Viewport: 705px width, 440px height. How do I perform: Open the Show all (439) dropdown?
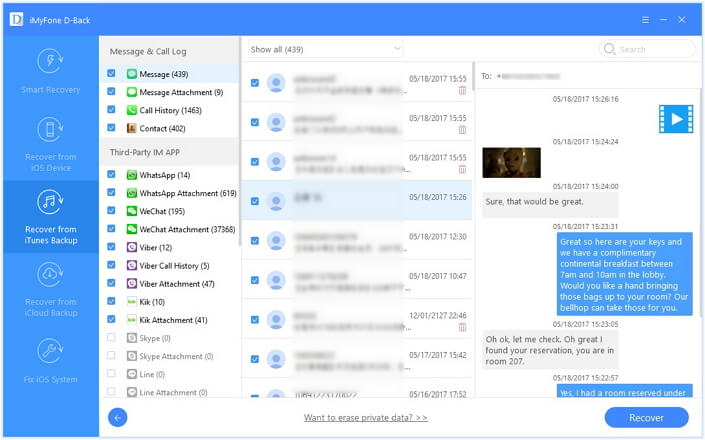point(325,49)
